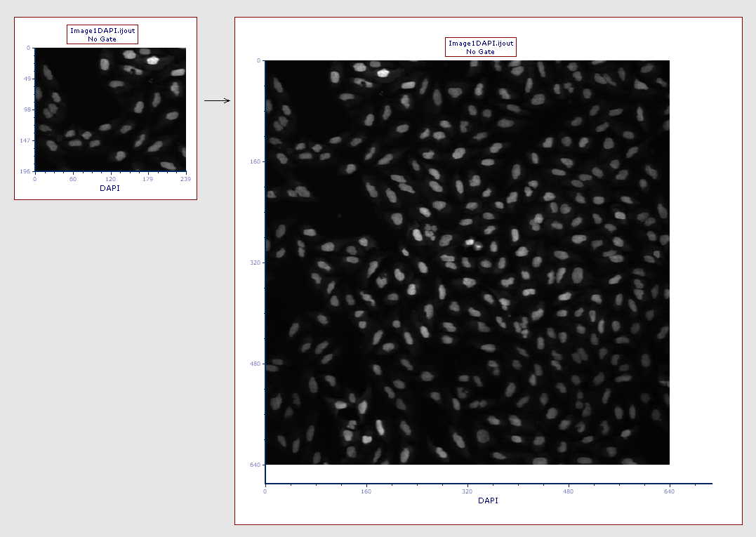Select the DAPI x-axis label of large plot
Viewport: 756px width, 537px height.
pos(488,500)
